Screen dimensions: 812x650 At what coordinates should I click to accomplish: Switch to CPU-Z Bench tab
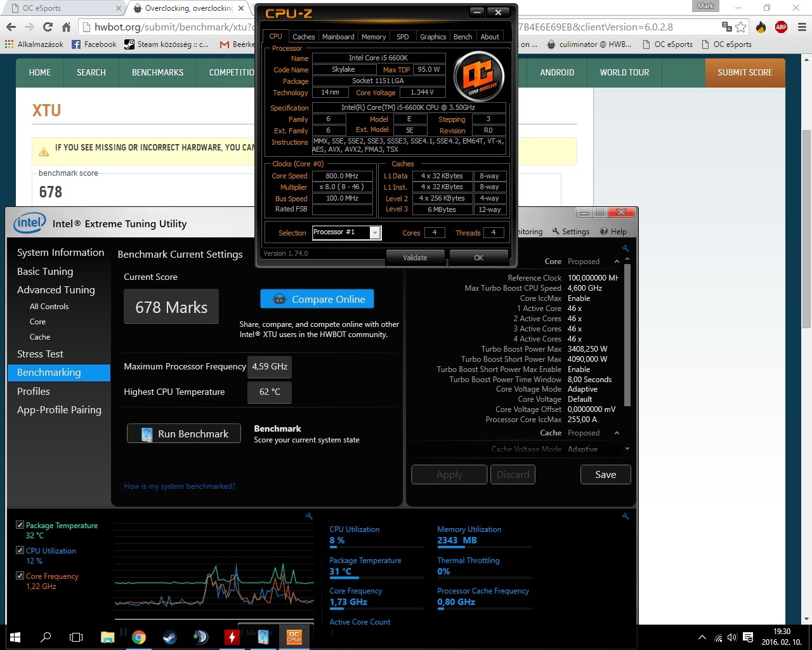coord(463,37)
